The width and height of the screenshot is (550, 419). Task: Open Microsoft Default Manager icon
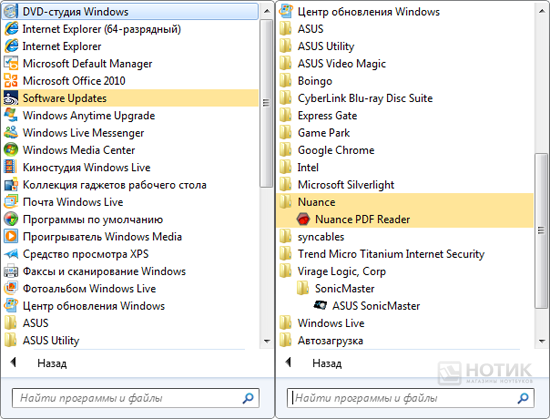coord(11,63)
